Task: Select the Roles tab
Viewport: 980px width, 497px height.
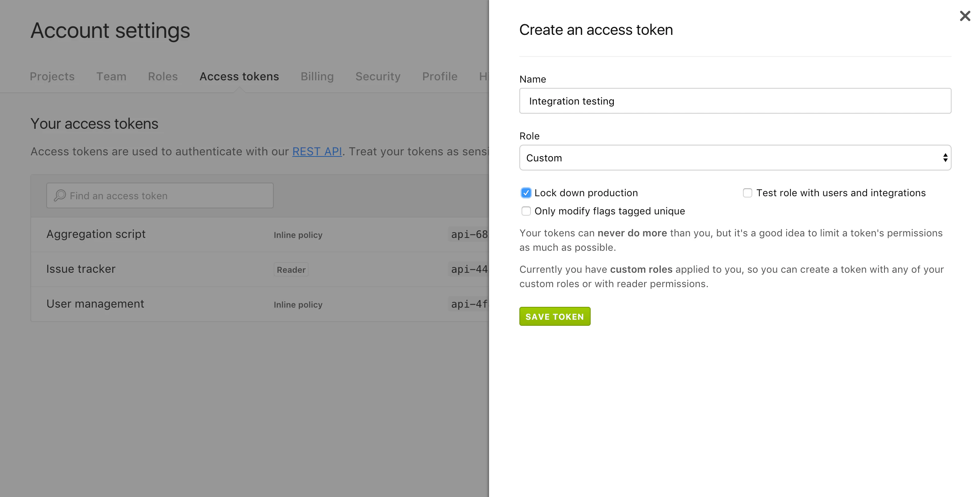Action: tap(162, 77)
